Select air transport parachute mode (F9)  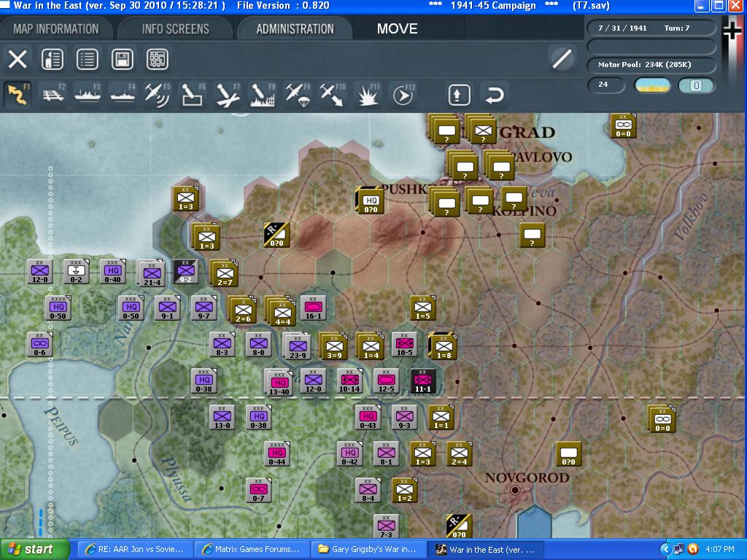pos(298,94)
